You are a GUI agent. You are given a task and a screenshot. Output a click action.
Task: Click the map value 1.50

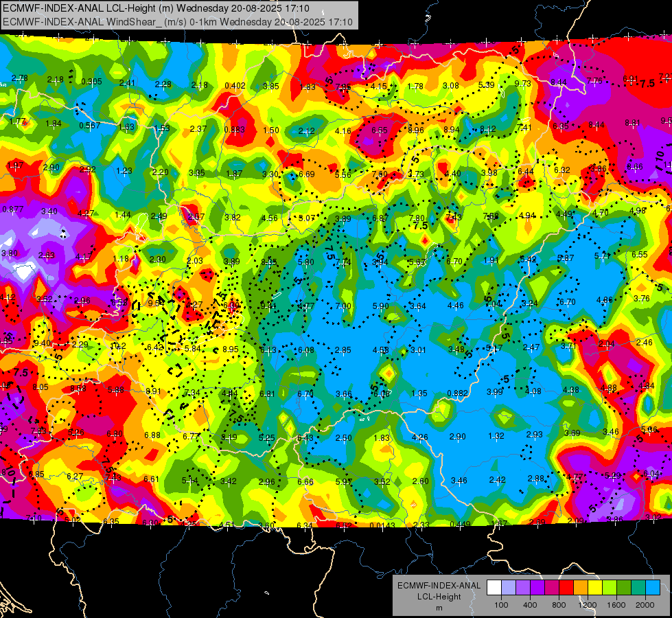[x=271, y=130]
